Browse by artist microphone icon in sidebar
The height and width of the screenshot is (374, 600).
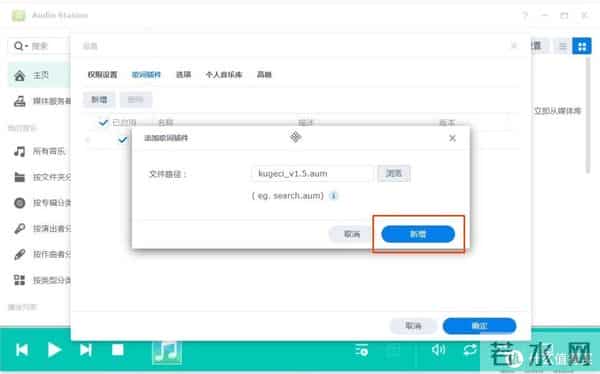(20, 229)
